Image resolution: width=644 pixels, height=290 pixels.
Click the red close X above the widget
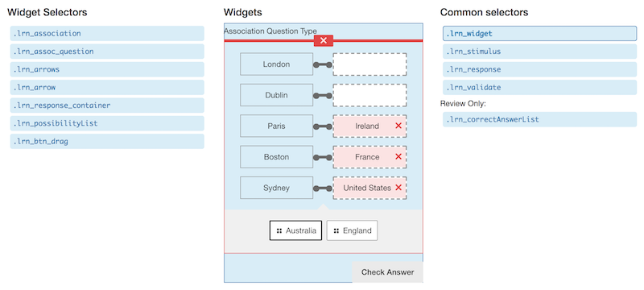click(324, 40)
